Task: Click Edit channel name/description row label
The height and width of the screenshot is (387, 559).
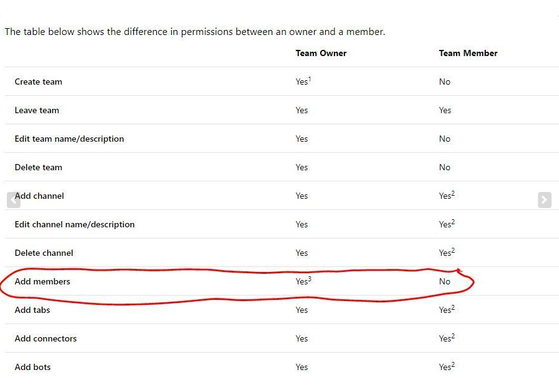Action: 75,224
